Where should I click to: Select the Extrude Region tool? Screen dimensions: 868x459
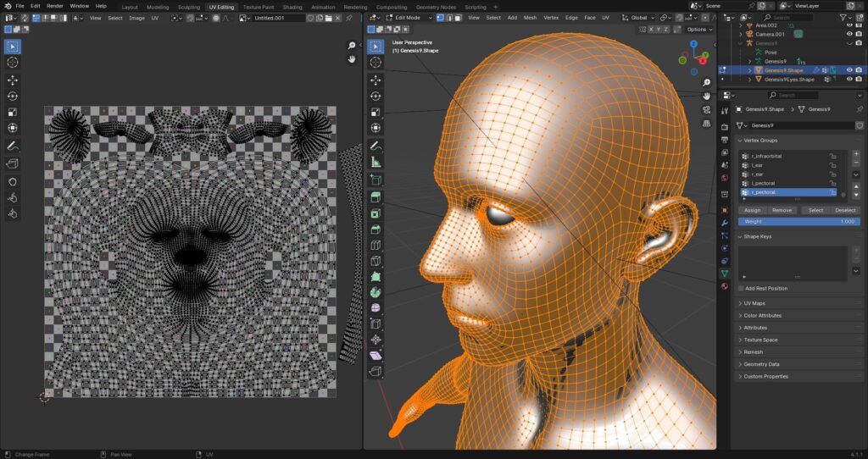(376, 197)
